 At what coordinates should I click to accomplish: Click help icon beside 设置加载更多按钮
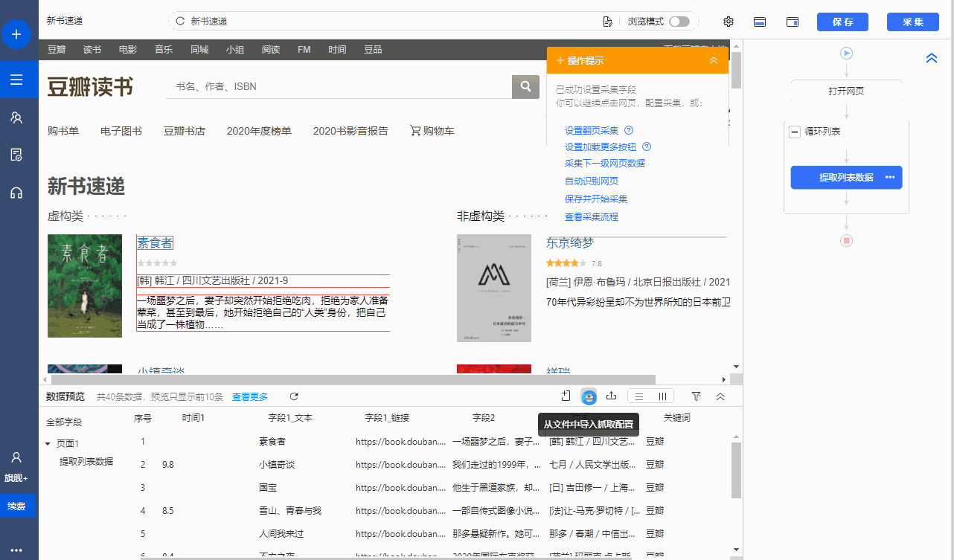(647, 147)
